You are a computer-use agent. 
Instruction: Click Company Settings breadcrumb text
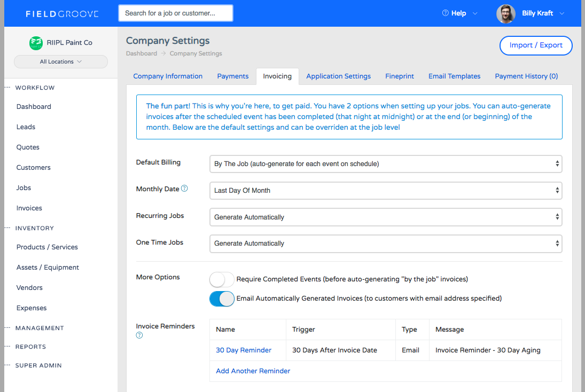pos(196,54)
